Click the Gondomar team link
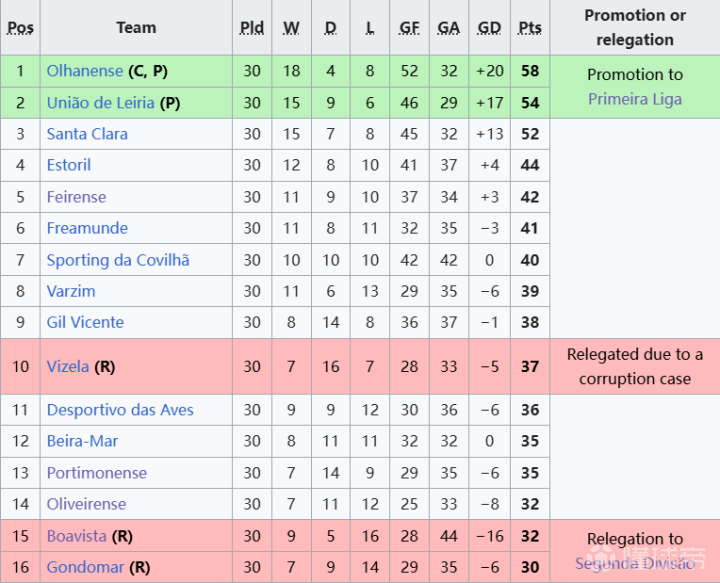The width and height of the screenshot is (720, 583). [85, 567]
